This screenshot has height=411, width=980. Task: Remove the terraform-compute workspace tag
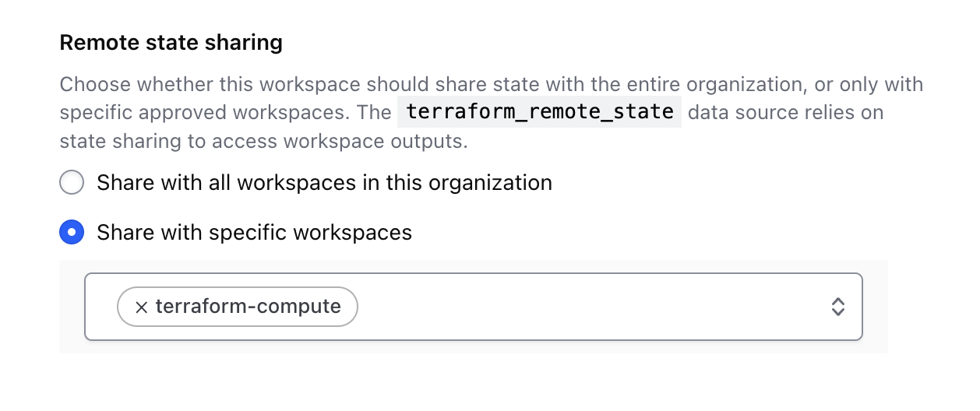pyautogui.click(x=141, y=307)
